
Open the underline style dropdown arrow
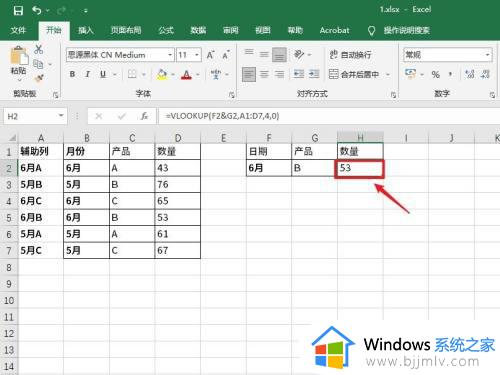(114, 74)
